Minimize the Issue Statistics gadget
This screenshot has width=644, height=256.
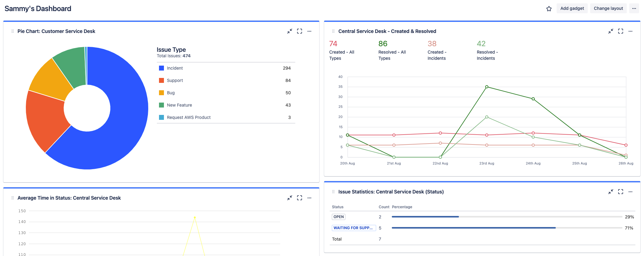click(x=610, y=192)
